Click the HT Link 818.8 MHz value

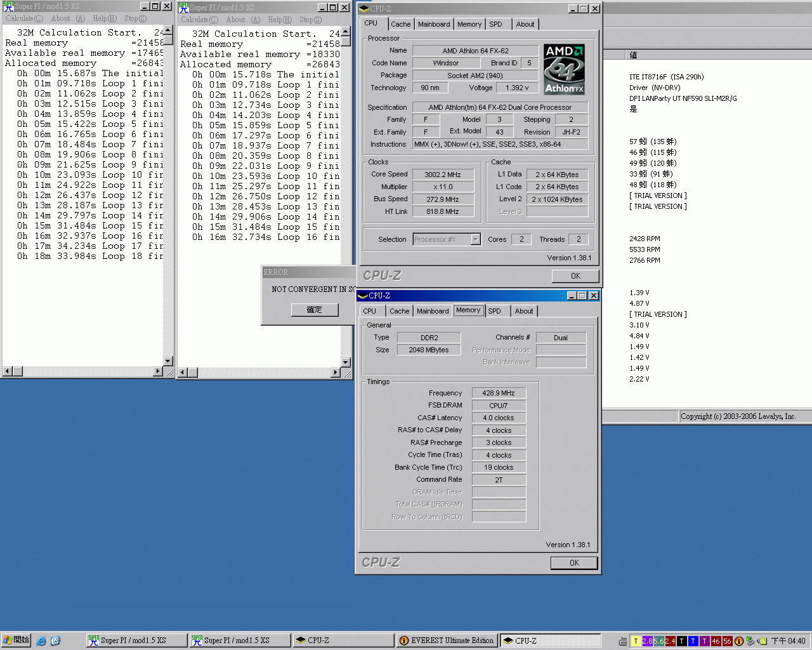pos(443,211)
